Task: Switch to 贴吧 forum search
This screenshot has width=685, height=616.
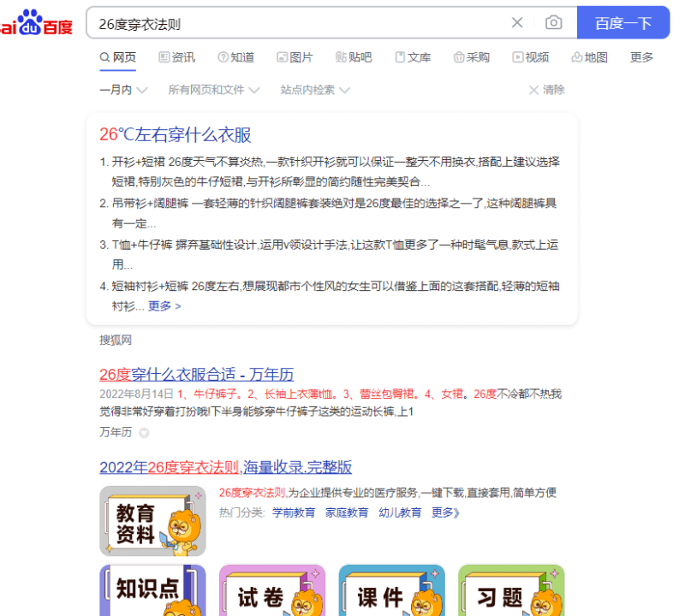Action: pyautogui.click(x=354, y=57)
